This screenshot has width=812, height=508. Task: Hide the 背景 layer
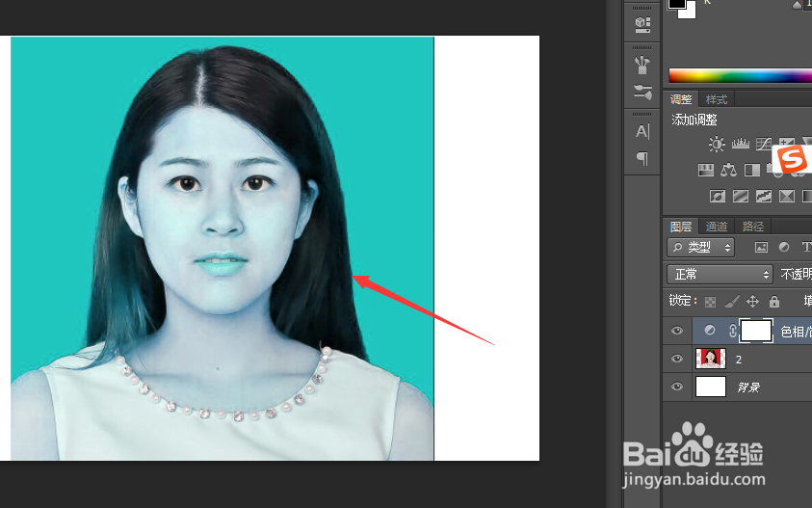pos(677,387)
